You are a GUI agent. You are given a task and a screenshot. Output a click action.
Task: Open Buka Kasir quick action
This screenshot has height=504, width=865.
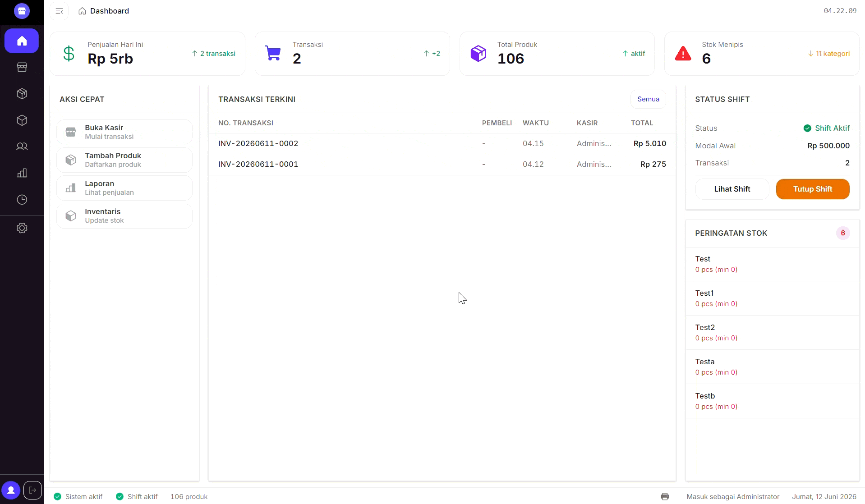pyautogui.click(x=124, y=132)
